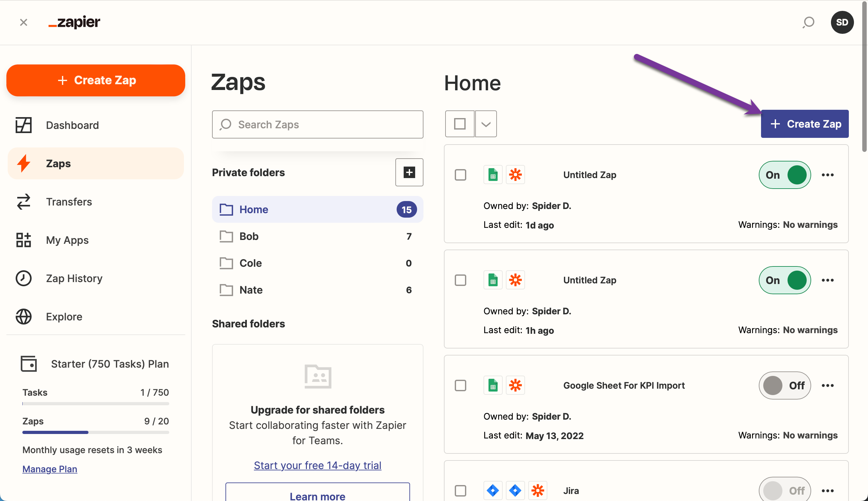Click Start your free 14-day trial link
Image resolution: width=868 pixels, height=501 pixels.
[x=317, y=465]
